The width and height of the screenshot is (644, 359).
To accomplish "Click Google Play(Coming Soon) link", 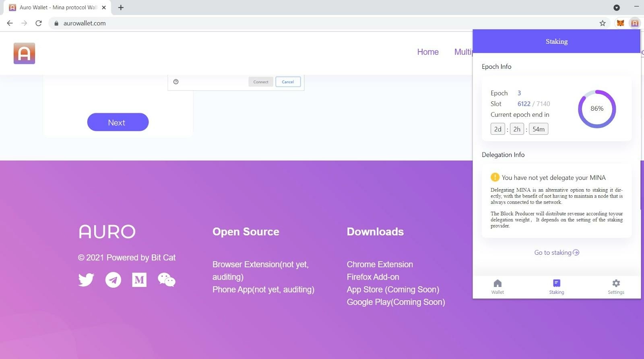I will [x=396, y=302].
